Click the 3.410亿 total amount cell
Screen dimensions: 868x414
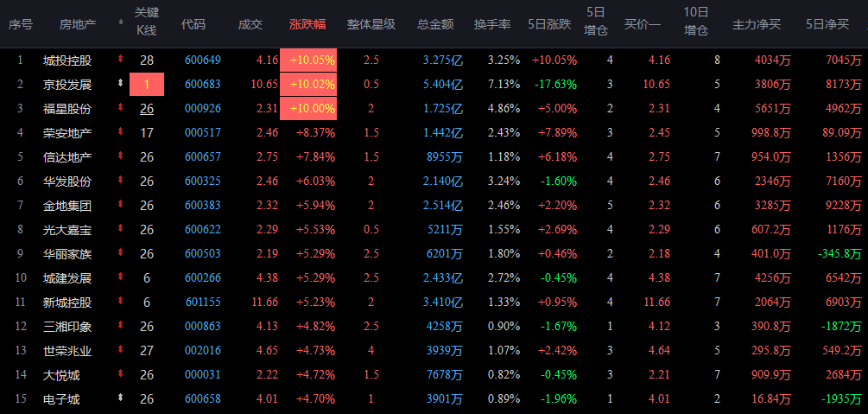point(443,302)
